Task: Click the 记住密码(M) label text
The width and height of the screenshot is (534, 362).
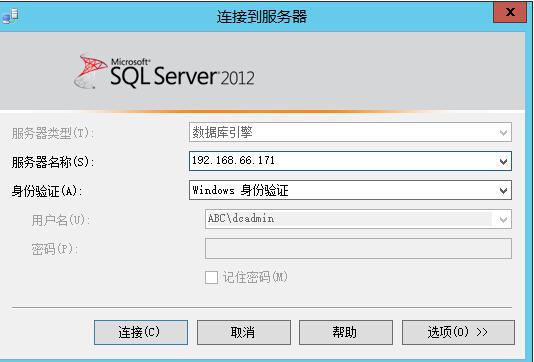Action: click(255, 277)
